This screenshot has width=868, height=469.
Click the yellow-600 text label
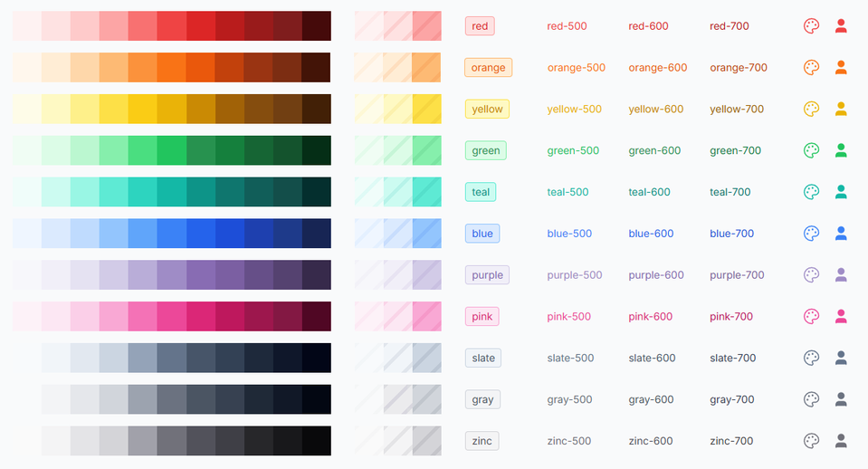pos(655,109)
